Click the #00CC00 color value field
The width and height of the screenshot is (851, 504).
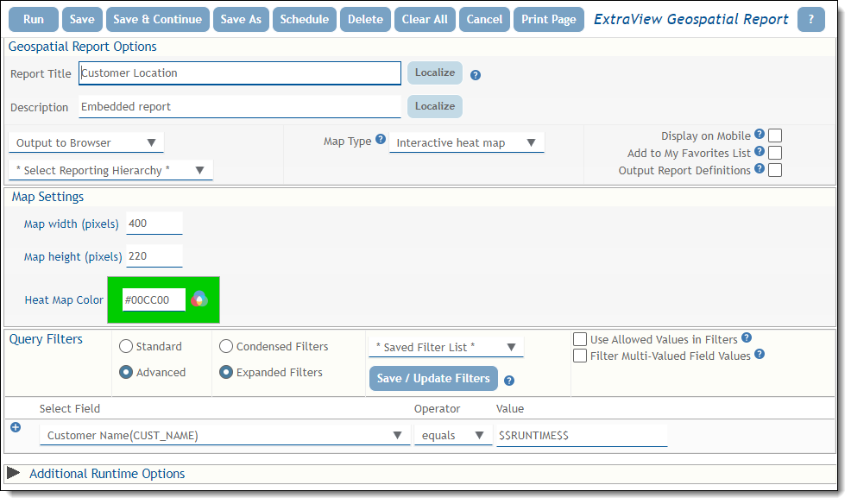point(154,300)
